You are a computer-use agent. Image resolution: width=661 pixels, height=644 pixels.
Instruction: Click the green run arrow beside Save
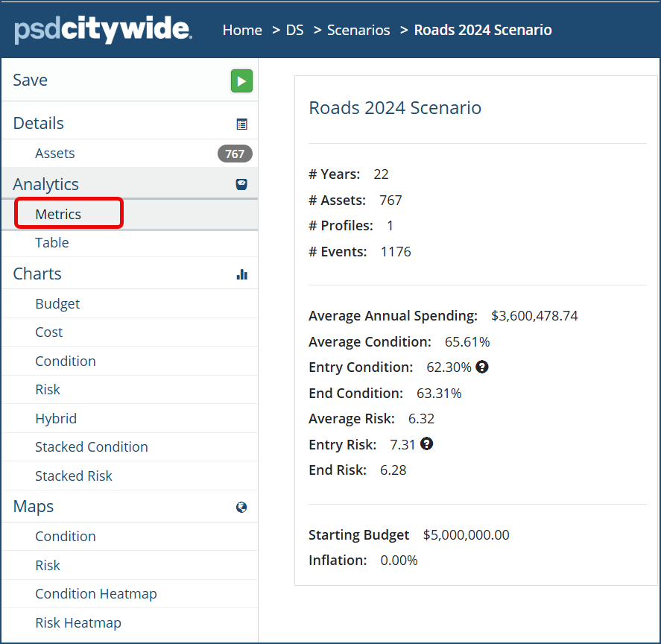[x=241, y=81]
